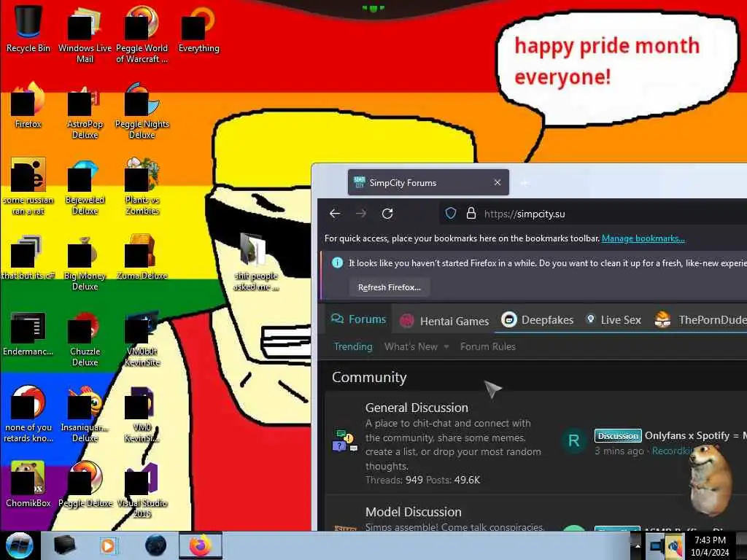This screenshot has width=747, height=560.
Task: Select Plants vs Zombies desktop icon
Action: coord(142,187)
